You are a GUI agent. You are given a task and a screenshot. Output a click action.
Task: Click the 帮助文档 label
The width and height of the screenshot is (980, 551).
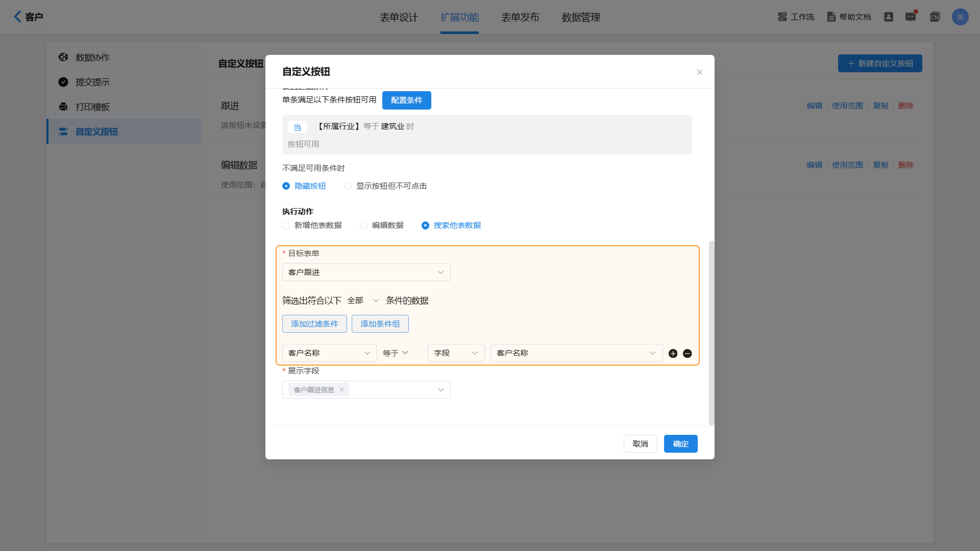click(x=855, y=17)
